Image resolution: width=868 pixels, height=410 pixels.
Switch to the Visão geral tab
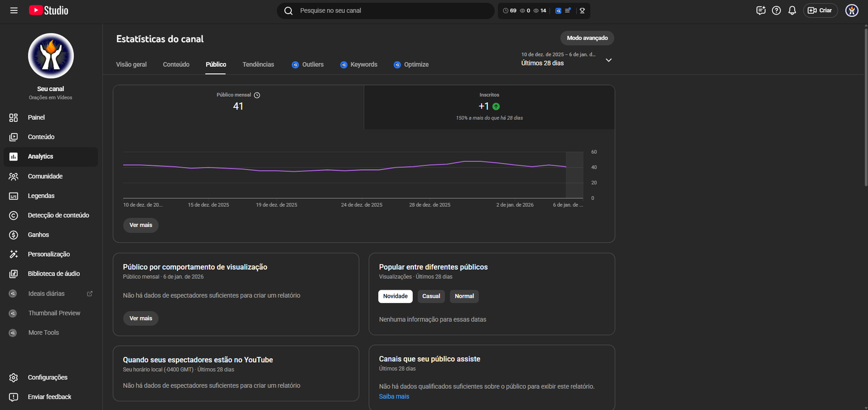pos(131,65)
